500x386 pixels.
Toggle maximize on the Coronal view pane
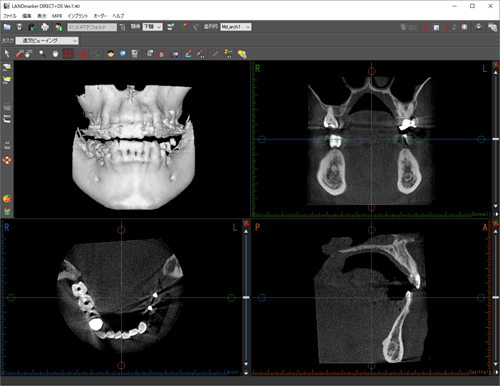(496, 64)
